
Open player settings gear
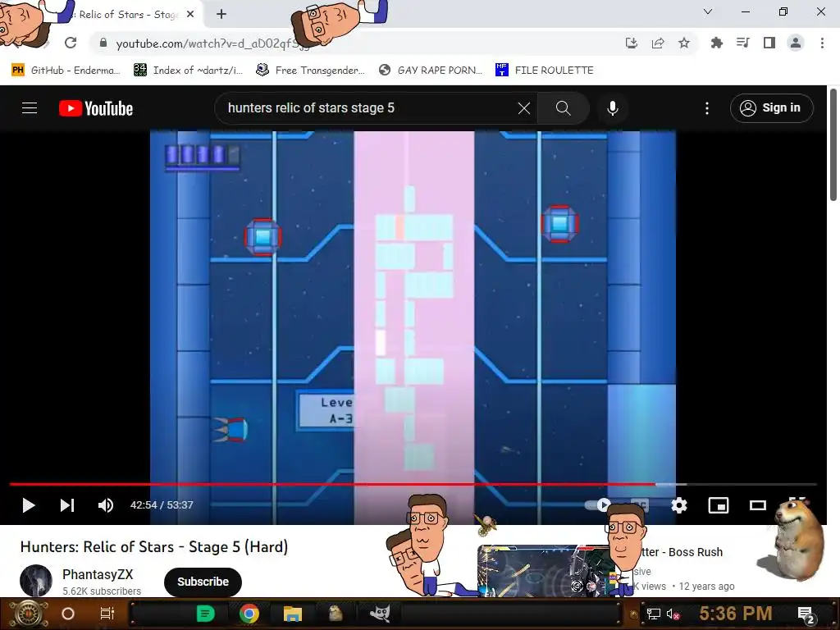[x=678, y=505]
